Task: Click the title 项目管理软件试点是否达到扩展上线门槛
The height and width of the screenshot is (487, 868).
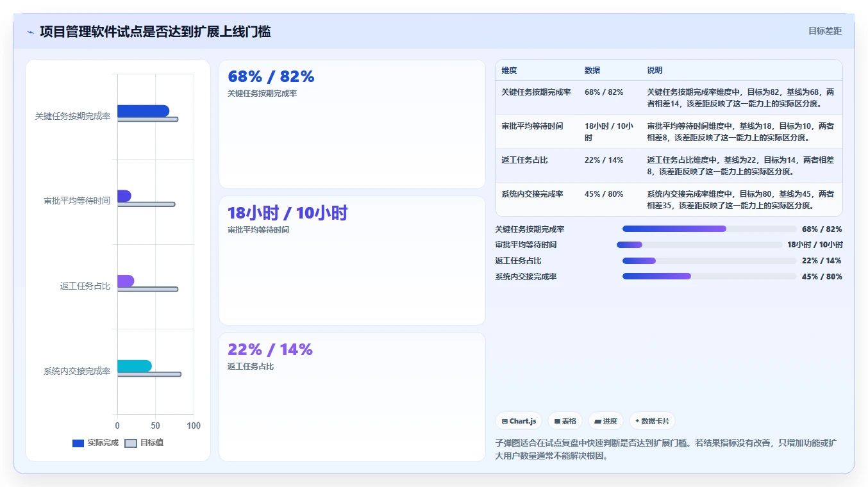Action: (155, 31)
